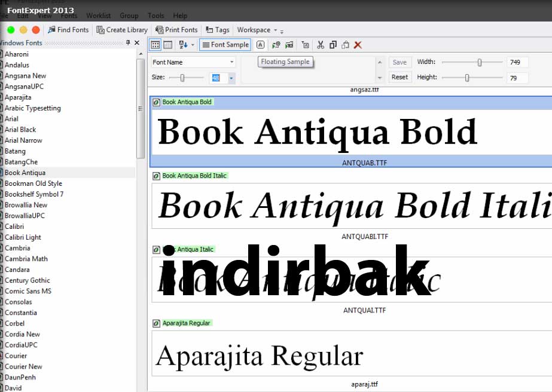The image size is (552, 392).
Task: Click sample text box up arrow
Action: (x=380, y=62)
